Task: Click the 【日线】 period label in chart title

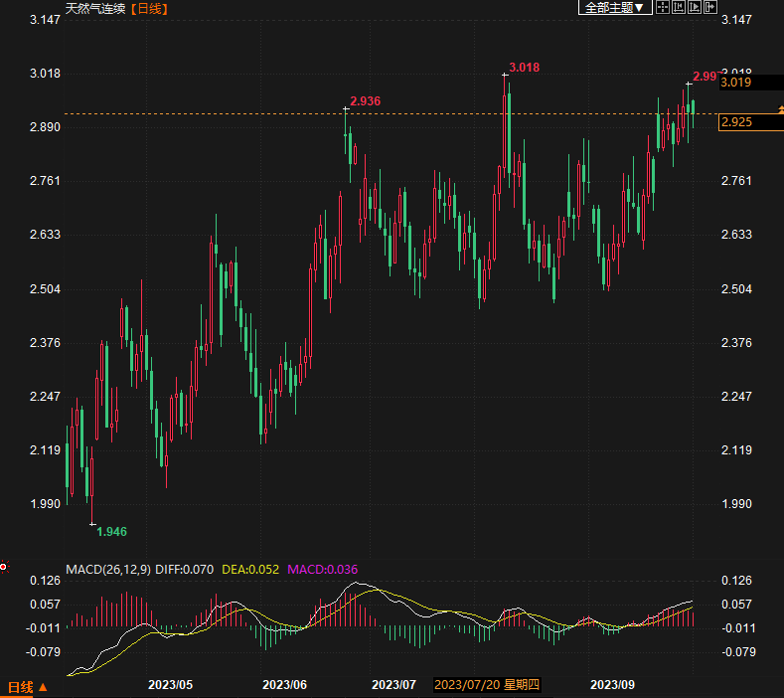Action: coord(148,8)
